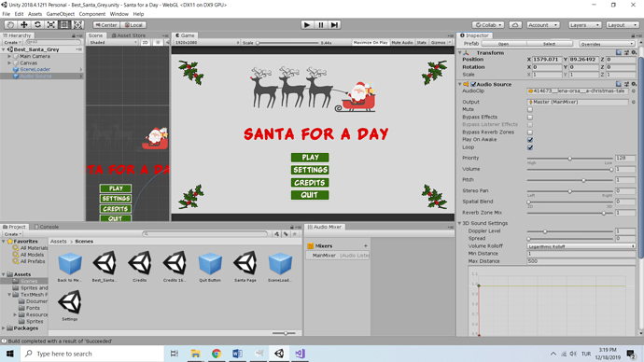Open Google Chrome from taskbar
This screenshot has width=644, height=362.
[x=217, y=354]
